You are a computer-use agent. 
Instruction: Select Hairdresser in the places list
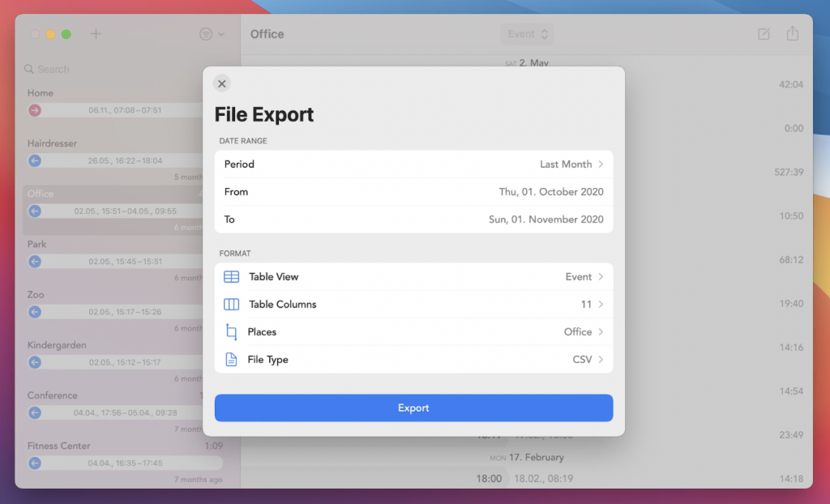(52, 143)
